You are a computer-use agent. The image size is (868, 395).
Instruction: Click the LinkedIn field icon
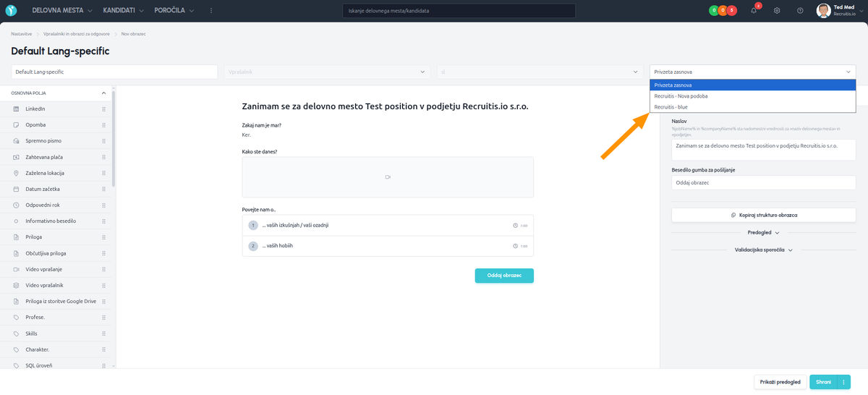tap(17, 109)
